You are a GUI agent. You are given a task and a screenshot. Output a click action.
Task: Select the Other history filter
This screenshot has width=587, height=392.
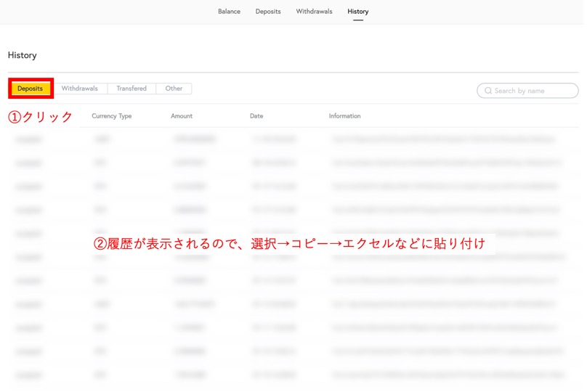click(x=174, y=89)
